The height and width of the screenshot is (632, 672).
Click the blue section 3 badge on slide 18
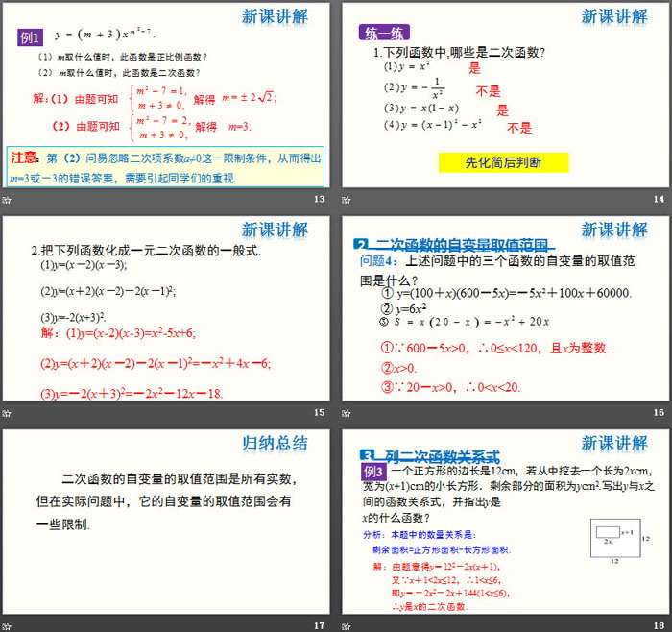(x=365, y=455)
